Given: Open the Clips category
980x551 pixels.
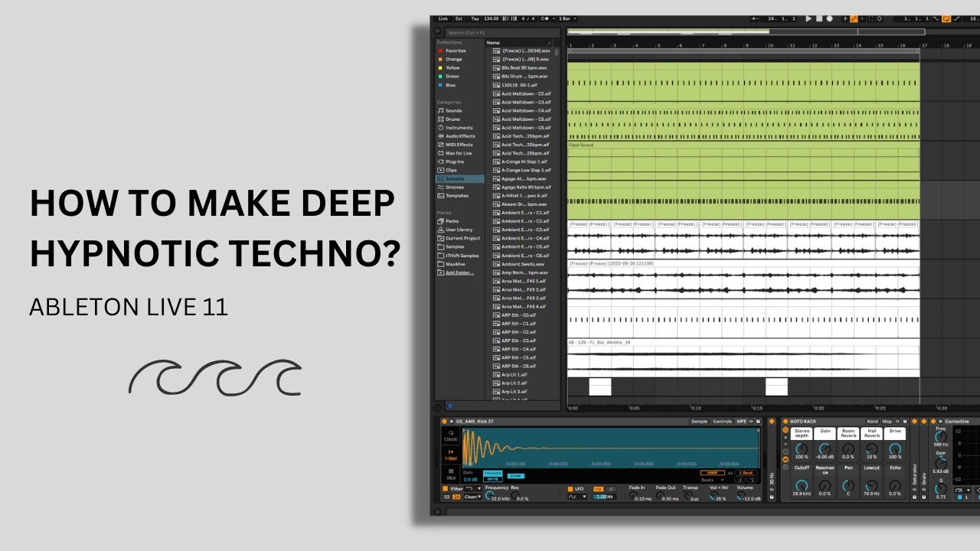Looking at the screenshot, I should point(451,170).
